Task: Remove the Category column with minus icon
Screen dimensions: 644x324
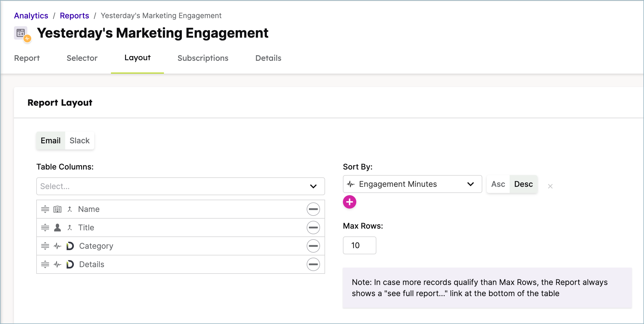Action: (313, 246)
